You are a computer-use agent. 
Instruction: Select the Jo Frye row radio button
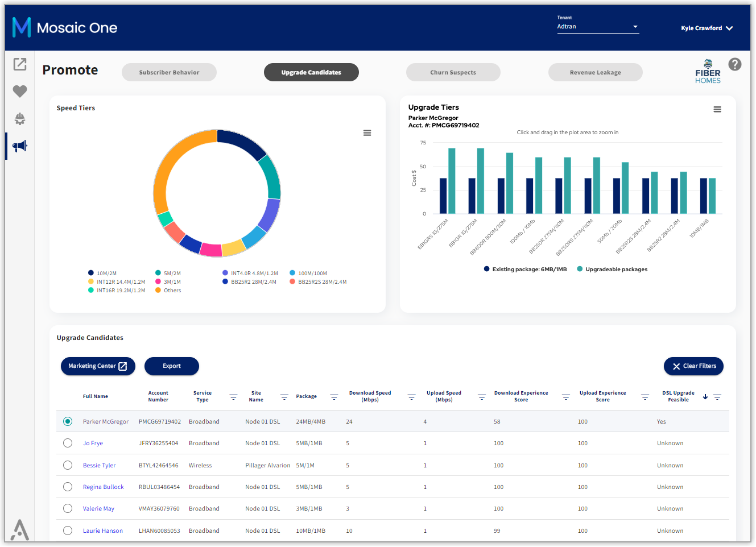click(68, 443)
